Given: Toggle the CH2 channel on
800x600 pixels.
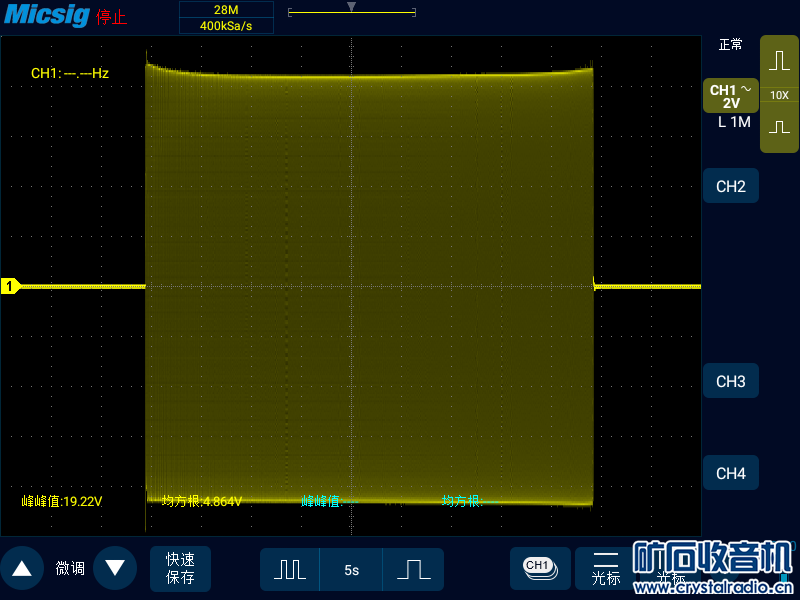Looking at the screenshot, I should 731,187.
